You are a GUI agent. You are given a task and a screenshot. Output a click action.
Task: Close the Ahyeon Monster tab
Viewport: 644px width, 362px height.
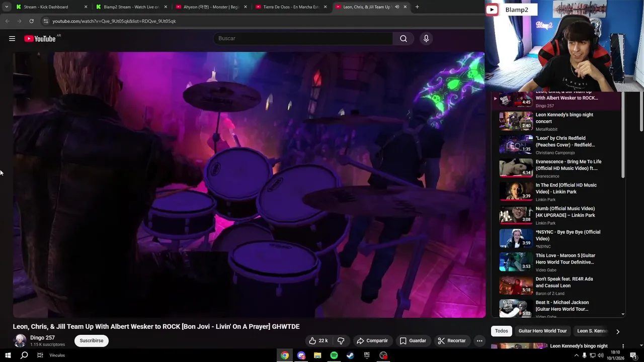(x=246, y=7)
